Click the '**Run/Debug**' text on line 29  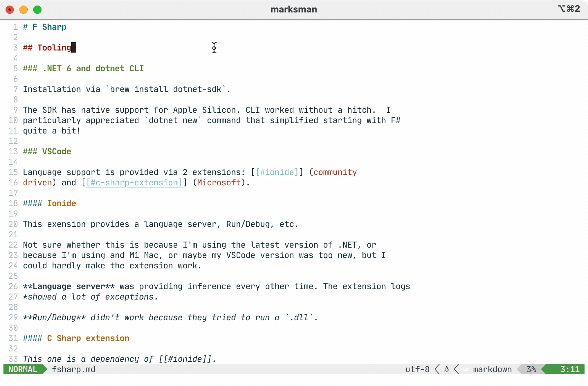(54, 318)
